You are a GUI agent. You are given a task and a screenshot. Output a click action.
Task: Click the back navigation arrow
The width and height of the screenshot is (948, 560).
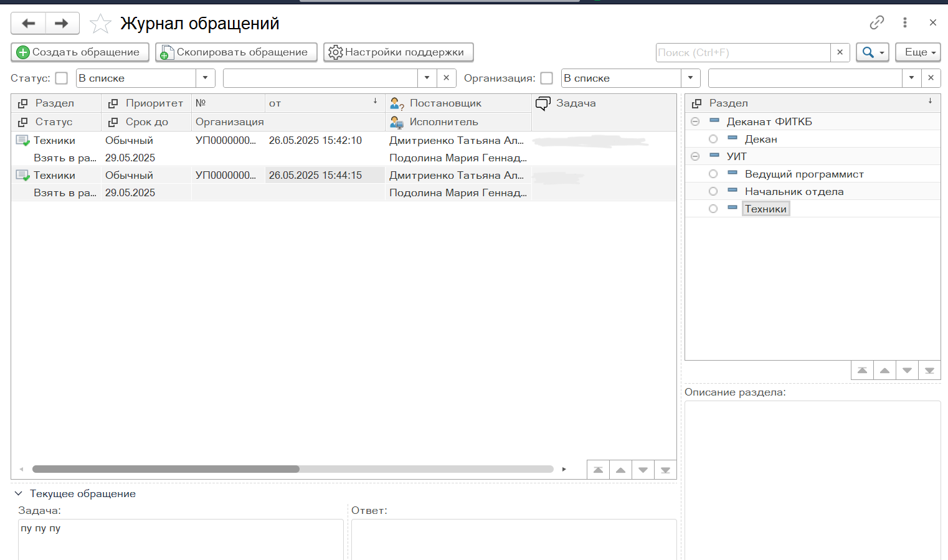[28, 24]
